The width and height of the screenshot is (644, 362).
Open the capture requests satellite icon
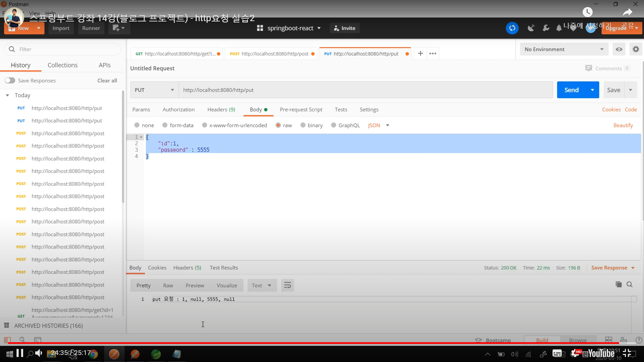[x=531, y=28]
